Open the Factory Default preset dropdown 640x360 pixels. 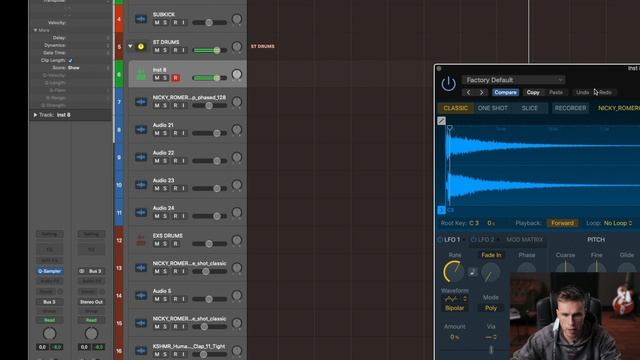[513, 80]
